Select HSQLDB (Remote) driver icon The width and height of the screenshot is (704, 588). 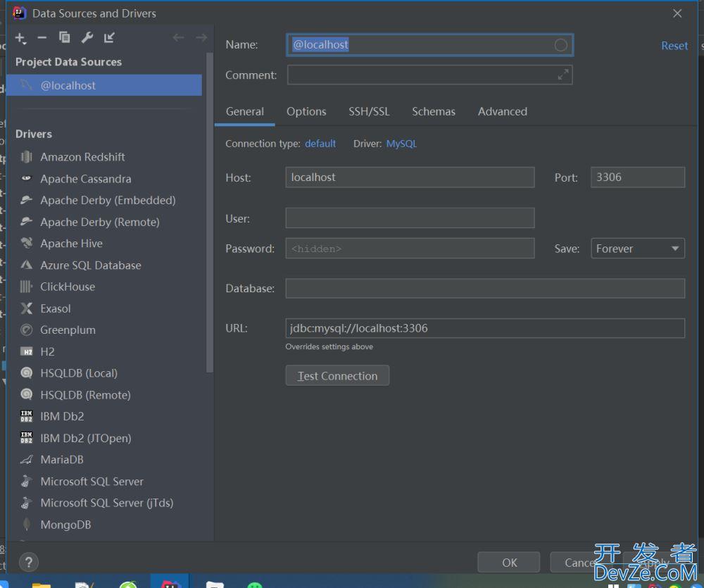click(x=27, y=394)
